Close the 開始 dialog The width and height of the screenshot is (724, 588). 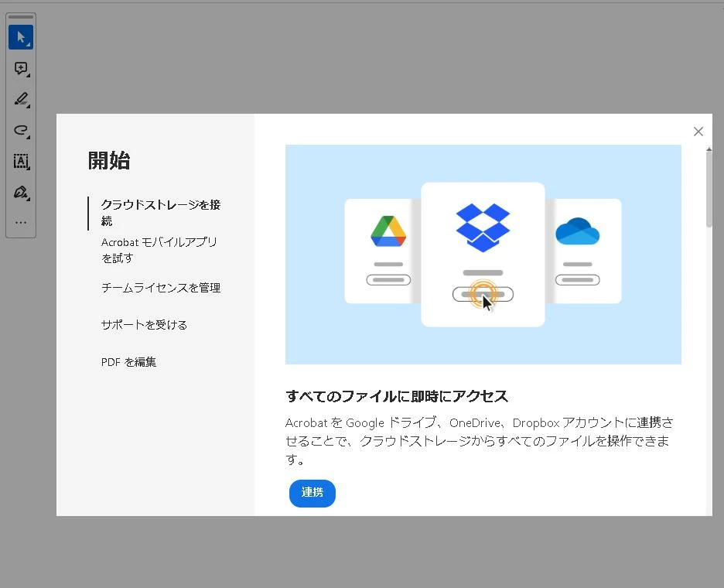698,132
